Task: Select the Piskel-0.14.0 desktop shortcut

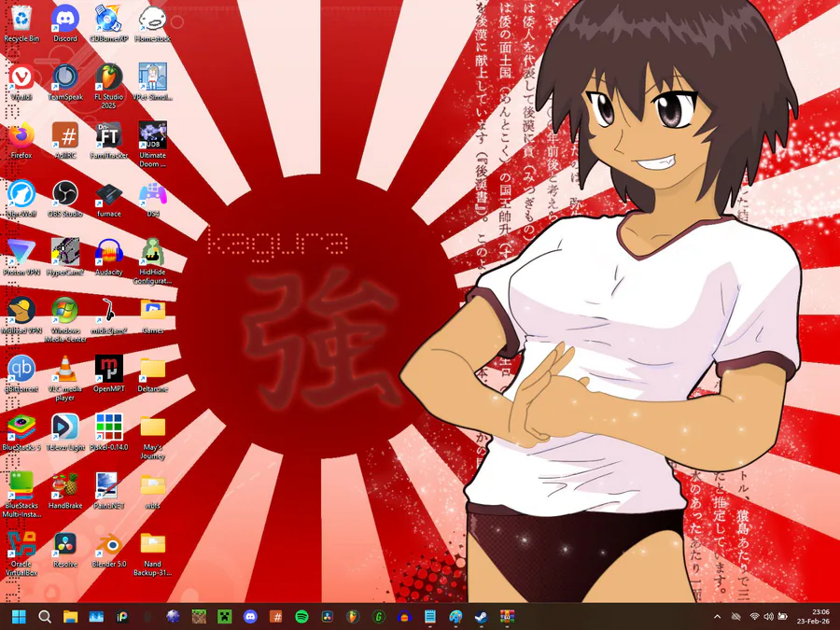Action: point(109,433)
